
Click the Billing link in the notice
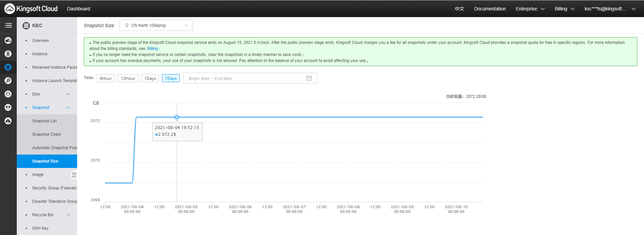coord(152,49)
